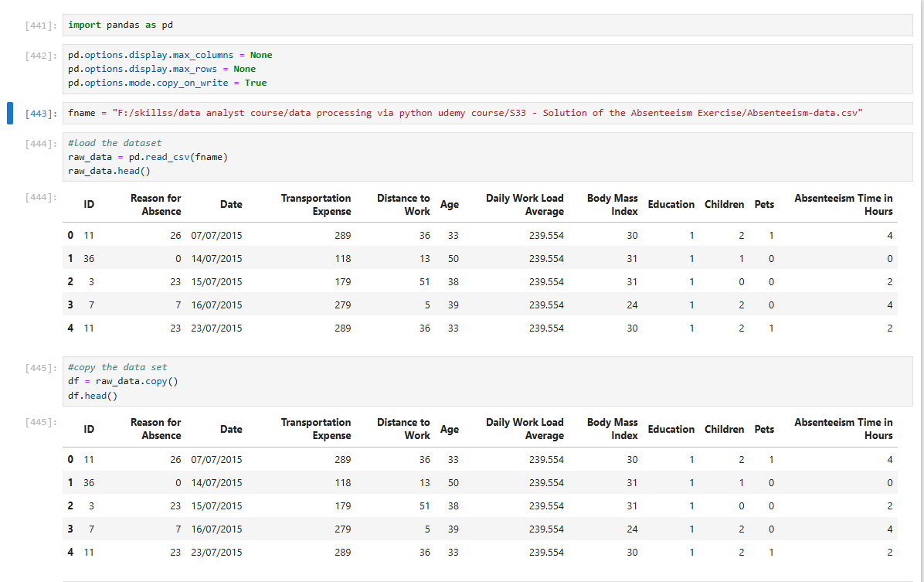Click transportation expense 179 in output 445
The image size is (924, 582).
343,506
